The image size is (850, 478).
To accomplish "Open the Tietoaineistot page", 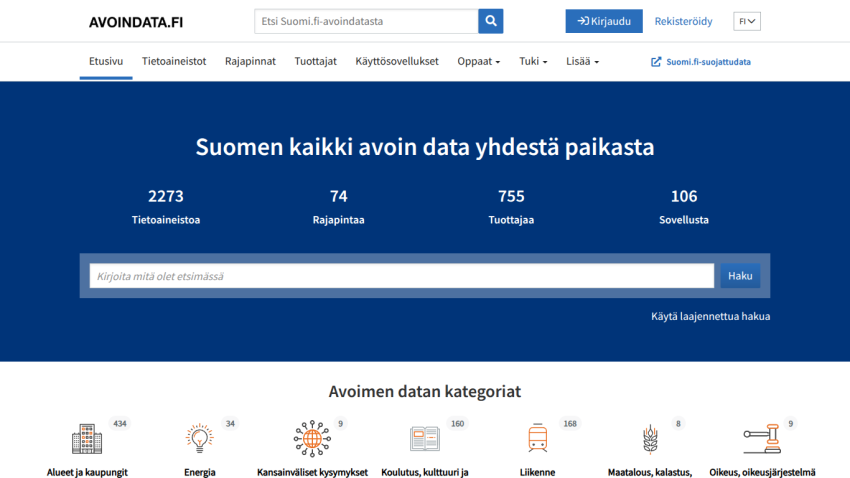I will point(174,61).
